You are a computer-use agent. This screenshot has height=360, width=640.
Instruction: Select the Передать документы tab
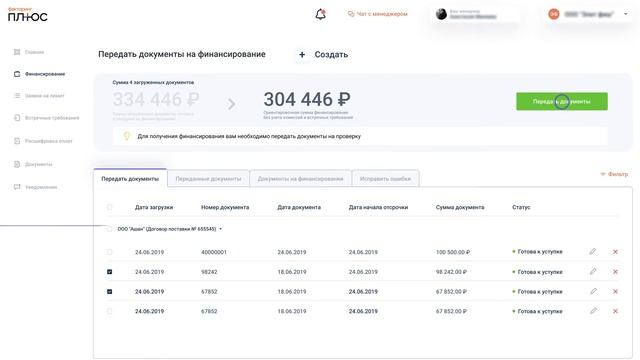[x=130, y=178]
